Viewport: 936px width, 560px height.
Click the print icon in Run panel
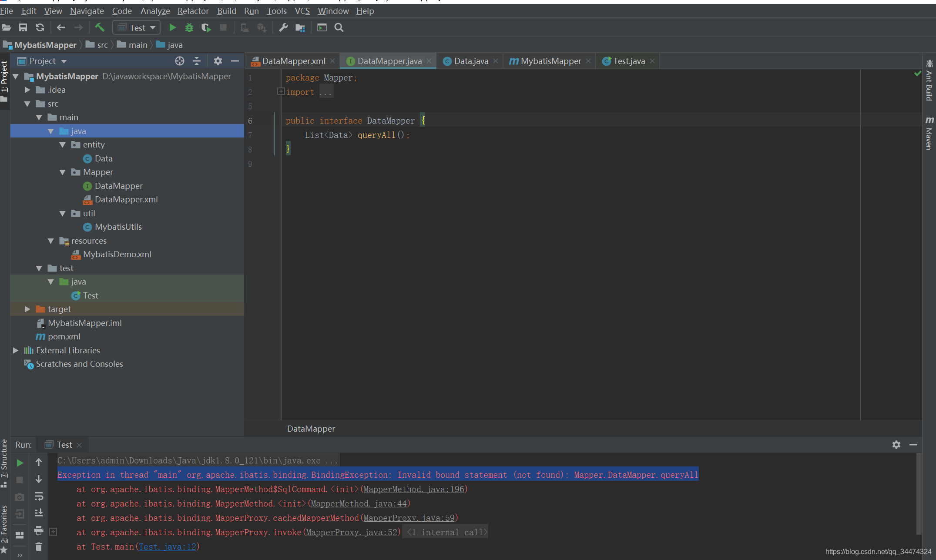click(39, 530)
